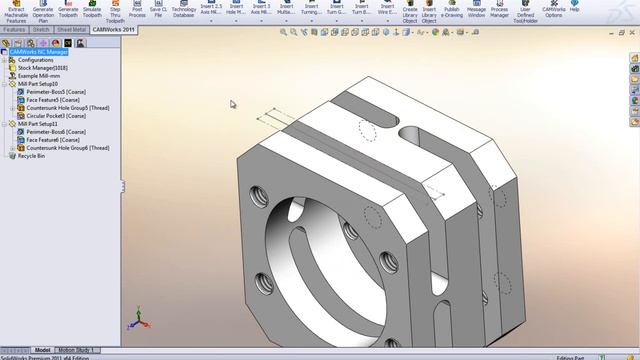This screenshot has height=360, width=640.
Task: Open SolidWorks Resources in the task pane
Action: (x=635, y=58)
